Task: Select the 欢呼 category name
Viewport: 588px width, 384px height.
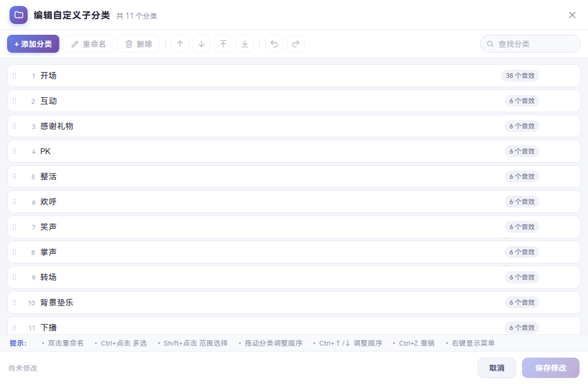Action: tap(49, 202)
